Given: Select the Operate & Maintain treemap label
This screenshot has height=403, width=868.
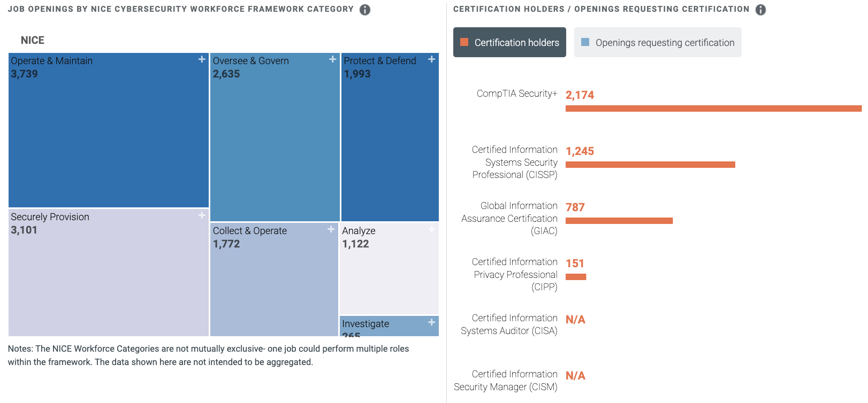Looking at the screenshot, I should 52,61.
